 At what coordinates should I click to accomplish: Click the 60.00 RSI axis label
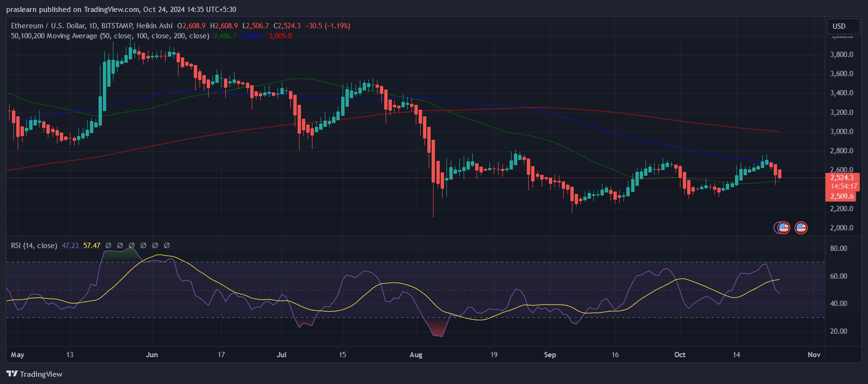point(838,276)
